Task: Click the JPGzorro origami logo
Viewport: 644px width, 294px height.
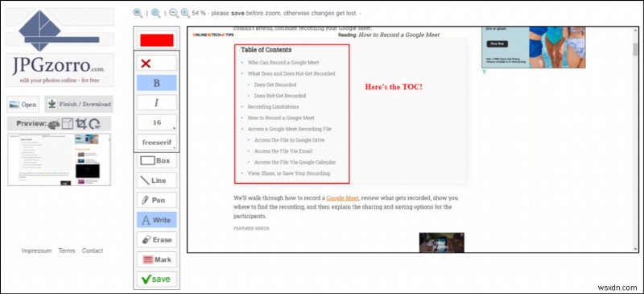Action: pos(59,31)
